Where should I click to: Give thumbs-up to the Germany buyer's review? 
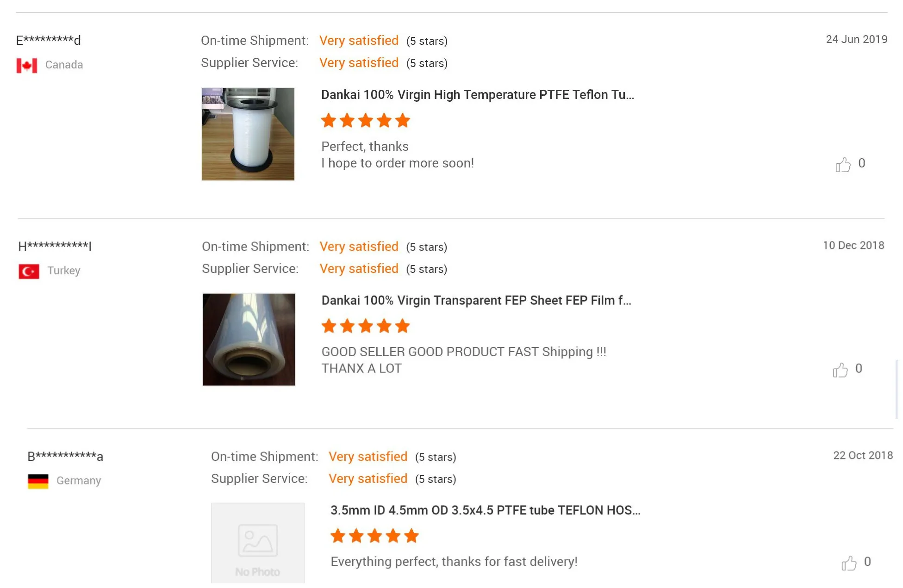(849, 563)
